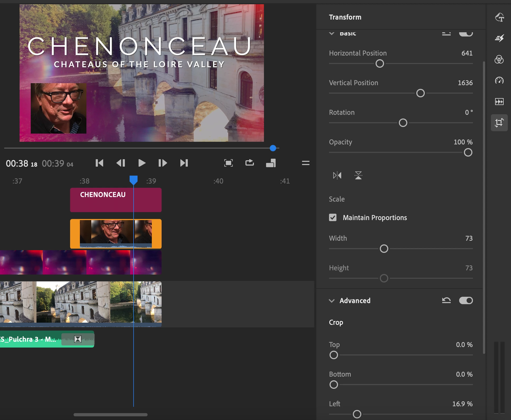Reset Advanced settings with undo arrow
This screenshot has width=511, height=420.
pyautogui.click(x=446, y=300)
